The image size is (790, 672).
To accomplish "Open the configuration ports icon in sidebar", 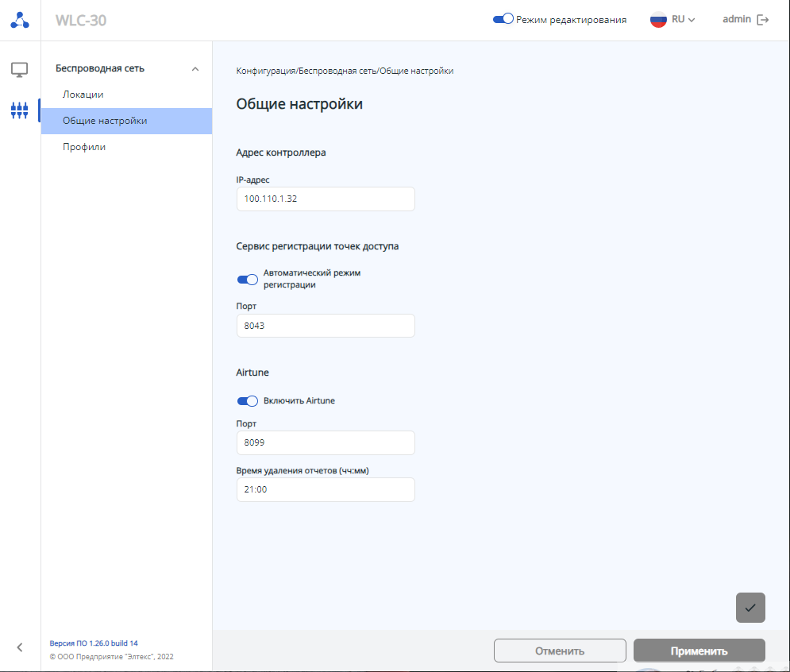I will [20, 110].
